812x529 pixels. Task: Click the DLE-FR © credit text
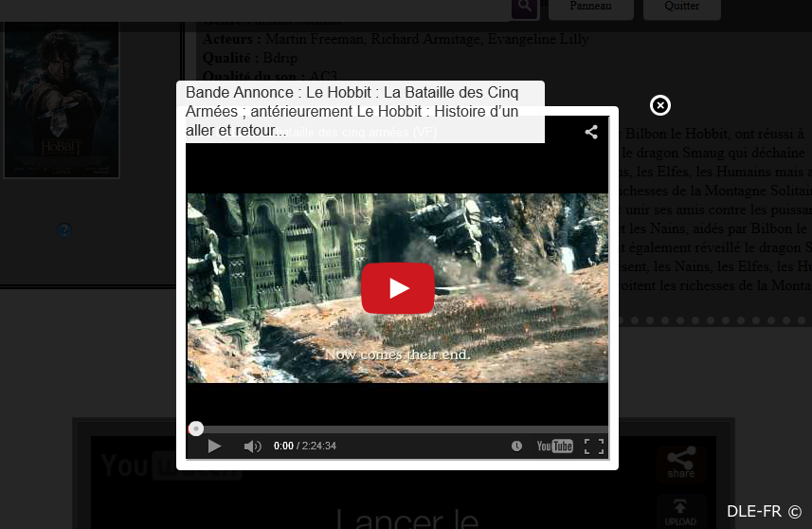coord(764,512)
